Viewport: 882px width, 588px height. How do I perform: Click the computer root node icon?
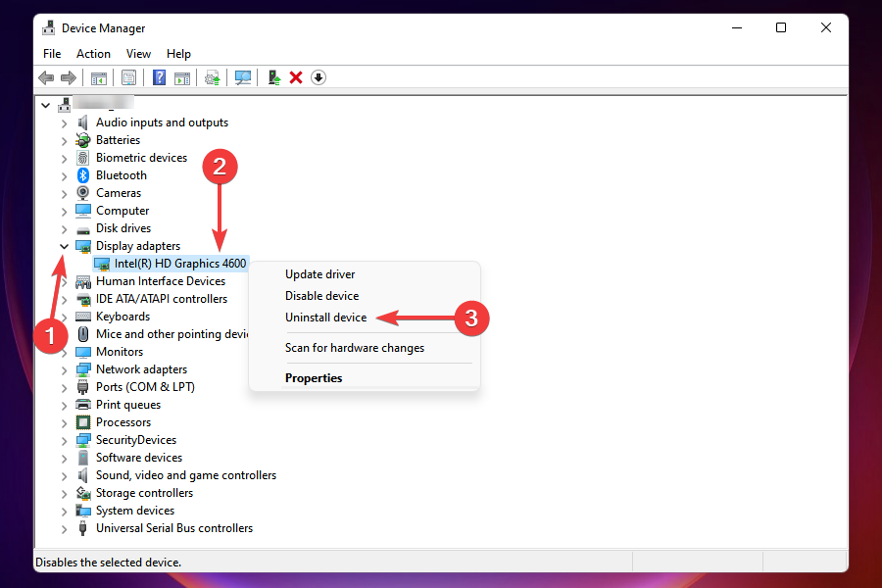click(64, 105)
